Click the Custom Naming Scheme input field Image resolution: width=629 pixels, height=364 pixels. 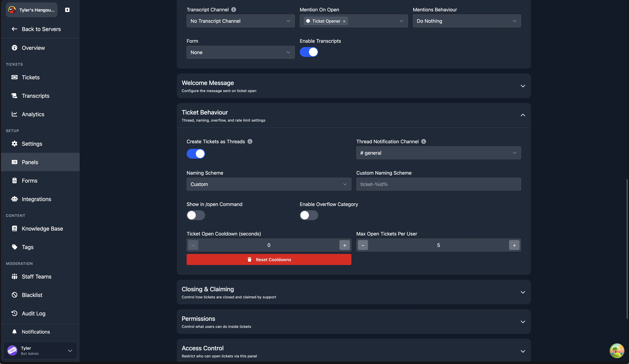coord(438,184)
